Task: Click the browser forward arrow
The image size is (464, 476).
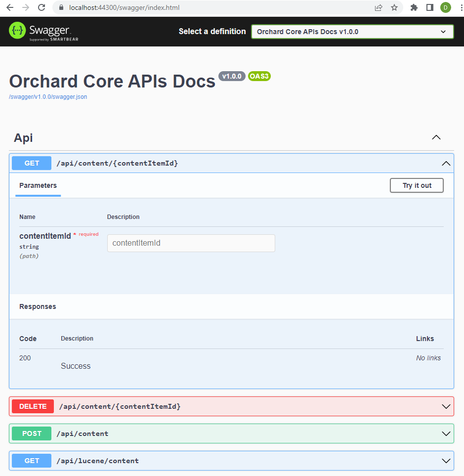Action: [26, 7]
